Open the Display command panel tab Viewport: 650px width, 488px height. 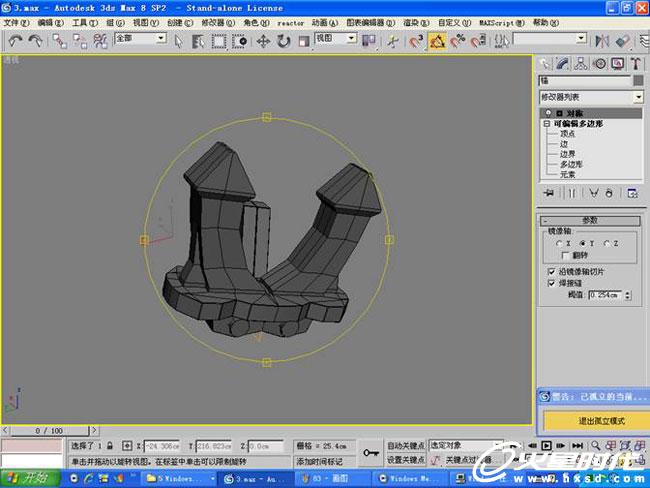pyautogui.click(x=618, y=63)
